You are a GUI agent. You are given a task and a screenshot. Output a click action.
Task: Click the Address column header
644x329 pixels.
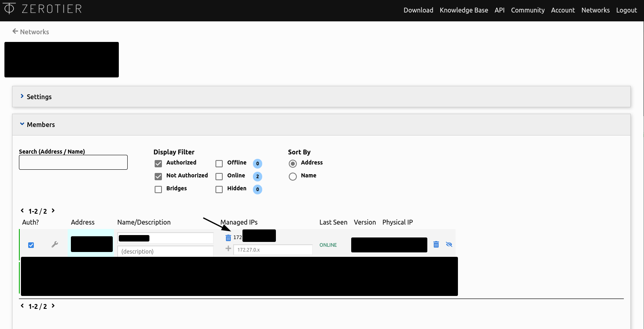coord(83,222)
